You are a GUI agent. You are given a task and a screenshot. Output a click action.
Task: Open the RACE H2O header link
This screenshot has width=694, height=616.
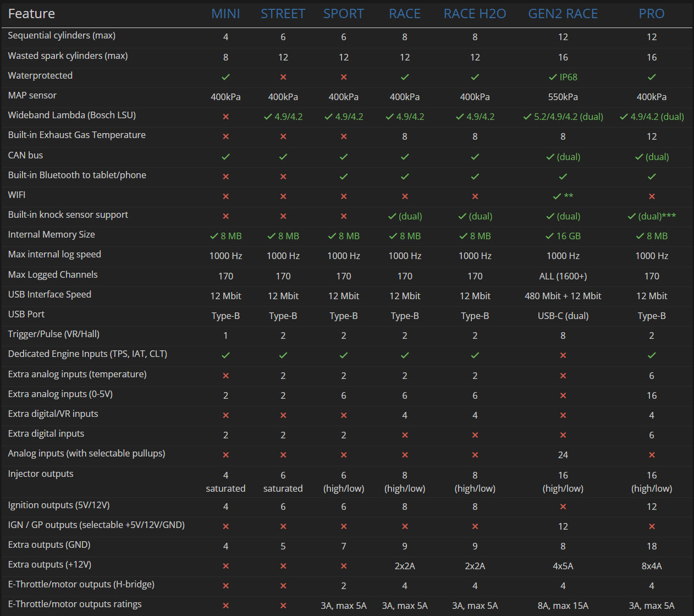coord(475,14)
